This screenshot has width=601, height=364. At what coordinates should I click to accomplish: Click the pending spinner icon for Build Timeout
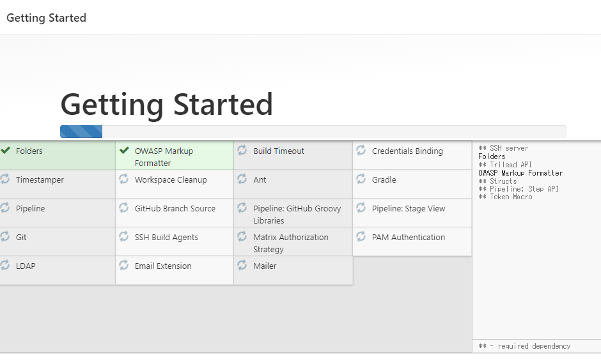[242, 150]
